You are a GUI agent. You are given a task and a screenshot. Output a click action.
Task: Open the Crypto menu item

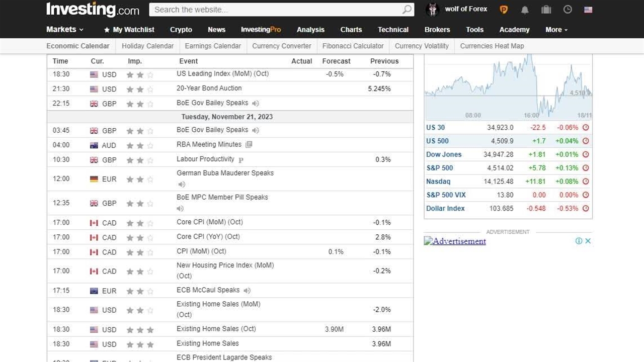coord(181,30)
